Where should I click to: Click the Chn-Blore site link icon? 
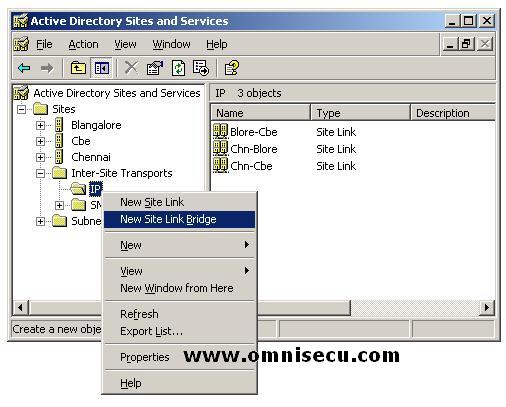[220, 148]
